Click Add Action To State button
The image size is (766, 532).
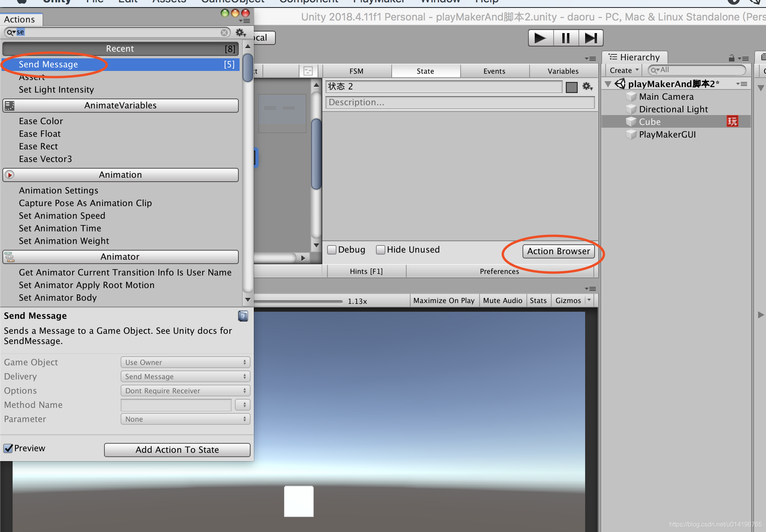[178, 449]
